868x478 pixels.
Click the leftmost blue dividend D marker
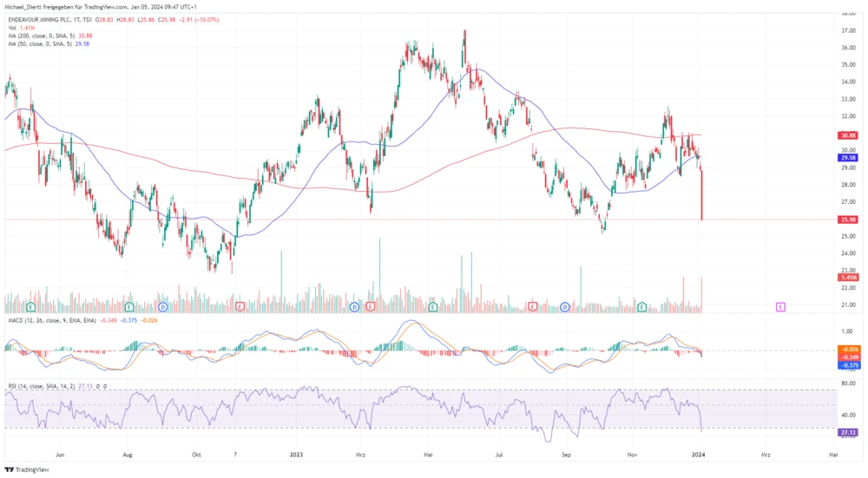pyautogui.click(x=163, y=307)
